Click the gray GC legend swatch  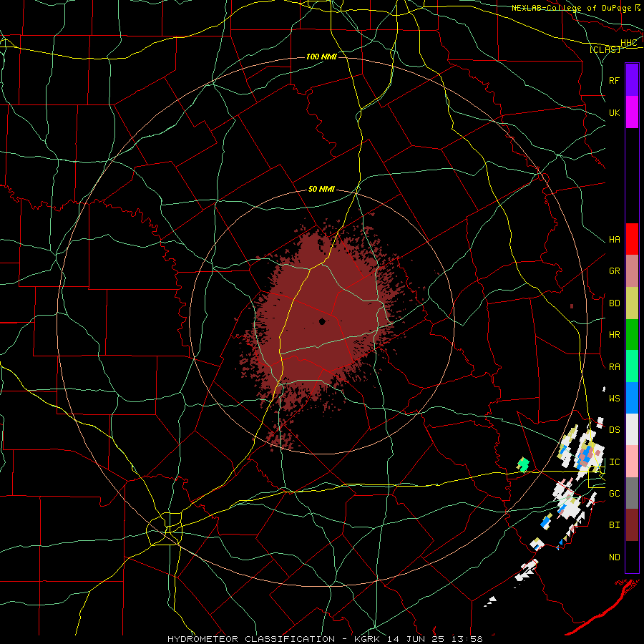pos(632,493)
